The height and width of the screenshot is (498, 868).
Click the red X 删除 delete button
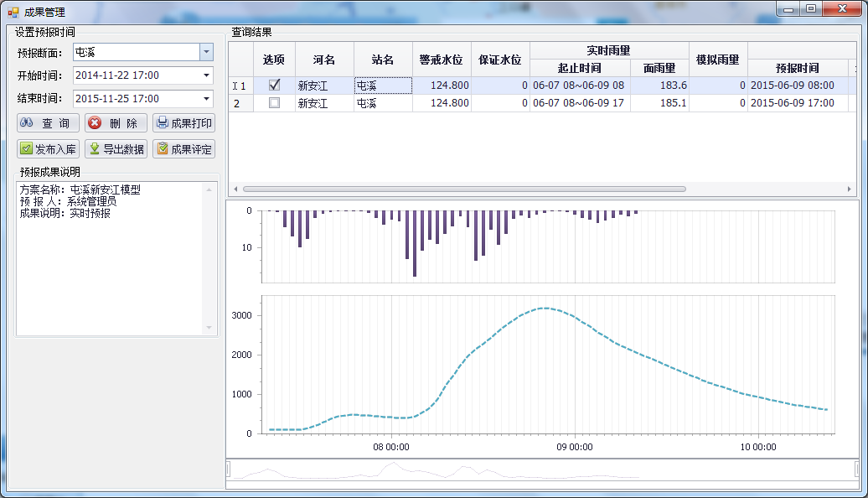point(116,123)
